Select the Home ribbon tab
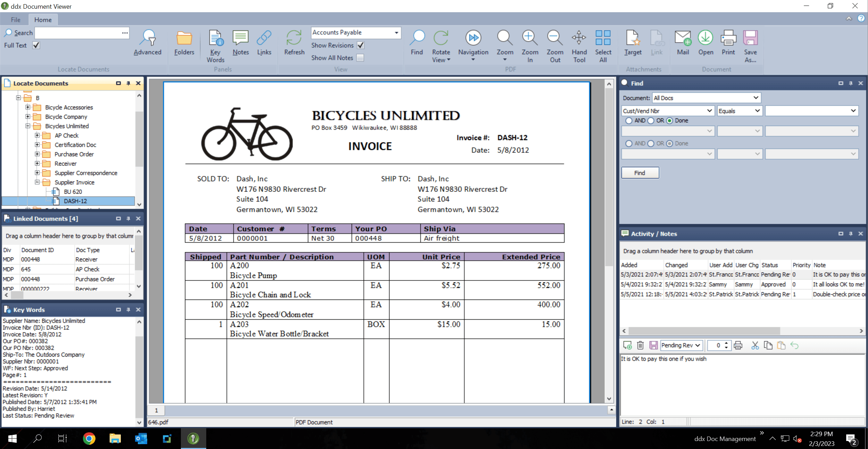Viewport: 868px width, 449px height. click(x=43, y=19)
